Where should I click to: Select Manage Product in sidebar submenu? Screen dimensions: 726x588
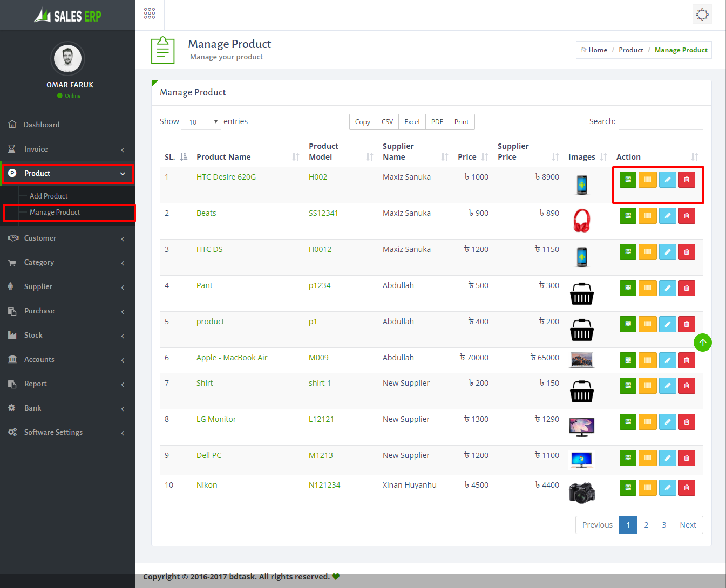click(55, 212)
